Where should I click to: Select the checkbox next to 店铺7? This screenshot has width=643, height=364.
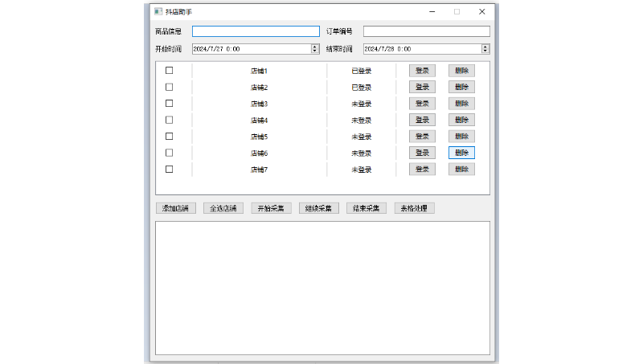(x=169, y=170)
